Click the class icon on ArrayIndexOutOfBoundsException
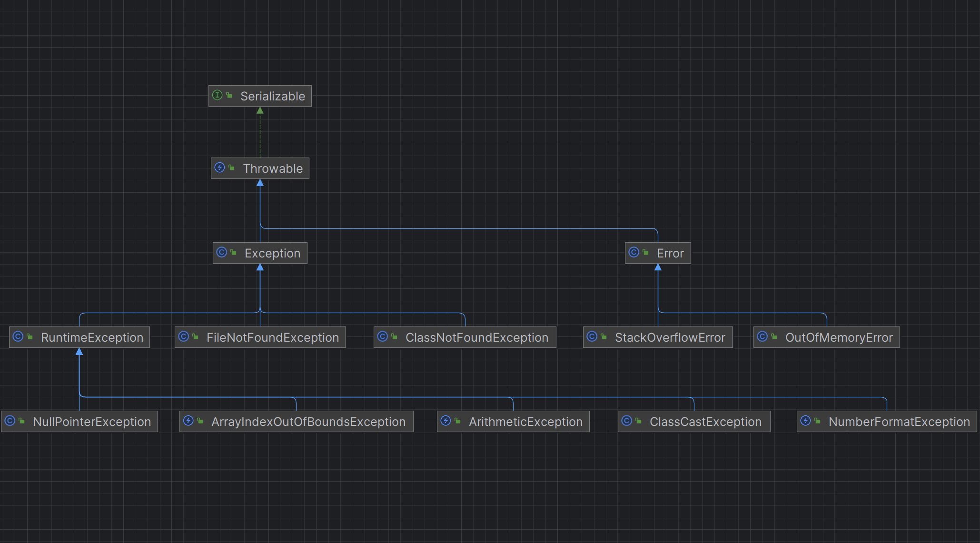The image size is (980, 543). [x=188, y=421]
